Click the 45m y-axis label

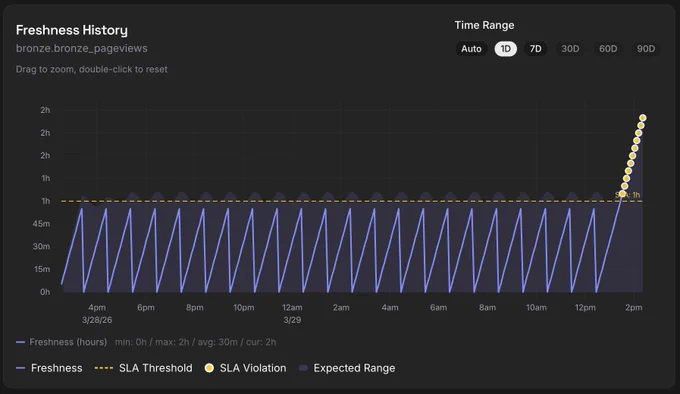[42, 224]
